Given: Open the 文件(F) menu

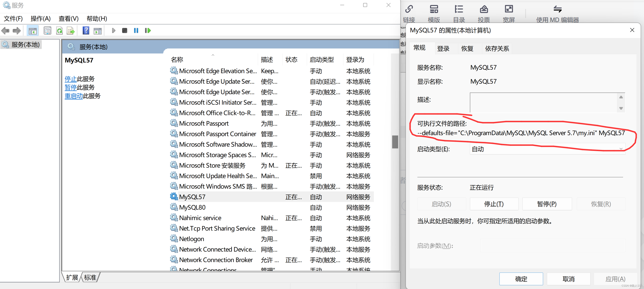Looking at the screenshot, I should point(13,19).
